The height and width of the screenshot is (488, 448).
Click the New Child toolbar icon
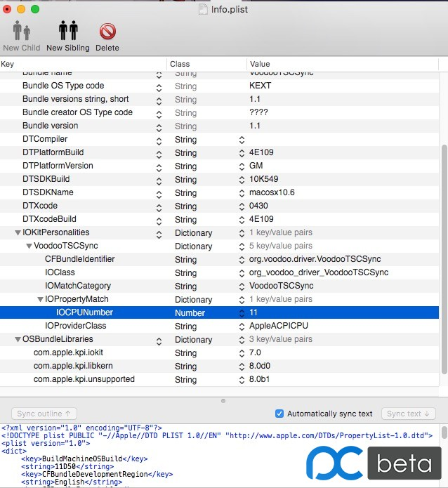click(x=22, y=30)
